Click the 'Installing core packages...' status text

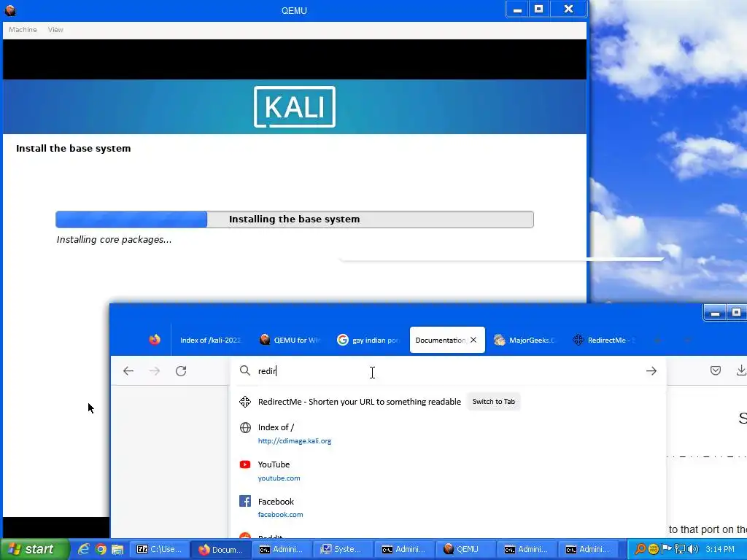(114, 239)
